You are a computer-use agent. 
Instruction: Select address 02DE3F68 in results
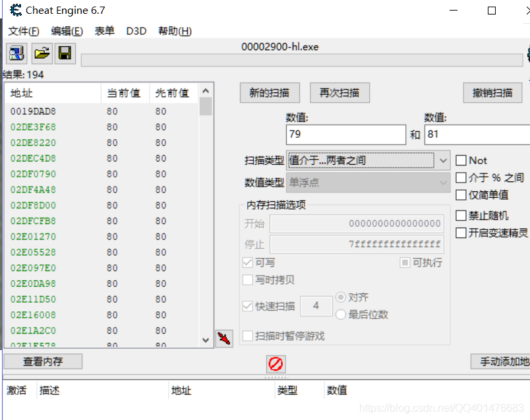click(x=33, y=127)
